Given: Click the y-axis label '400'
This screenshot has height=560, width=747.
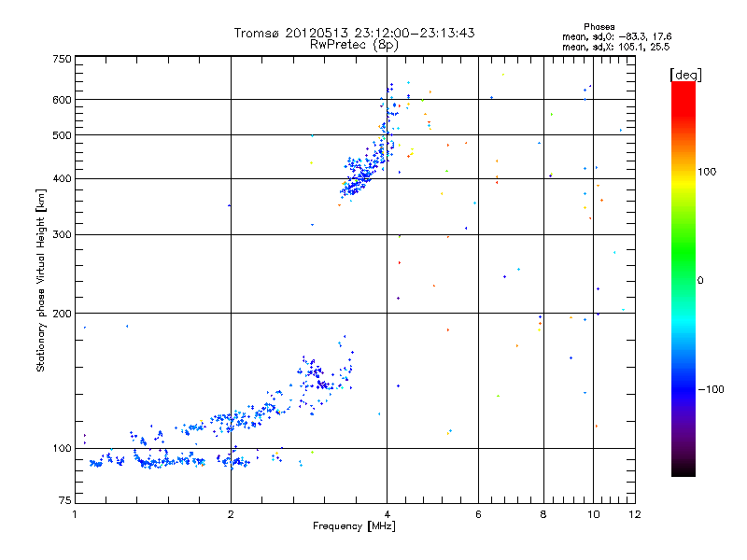Looking at the screenshot, I should coord(62,179).
